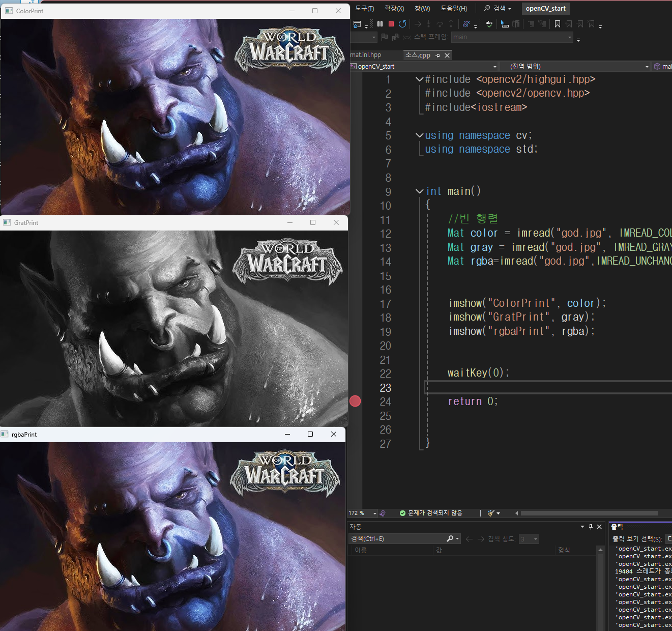Click the IntelliCode icon next to zoom

click(383, 513)
